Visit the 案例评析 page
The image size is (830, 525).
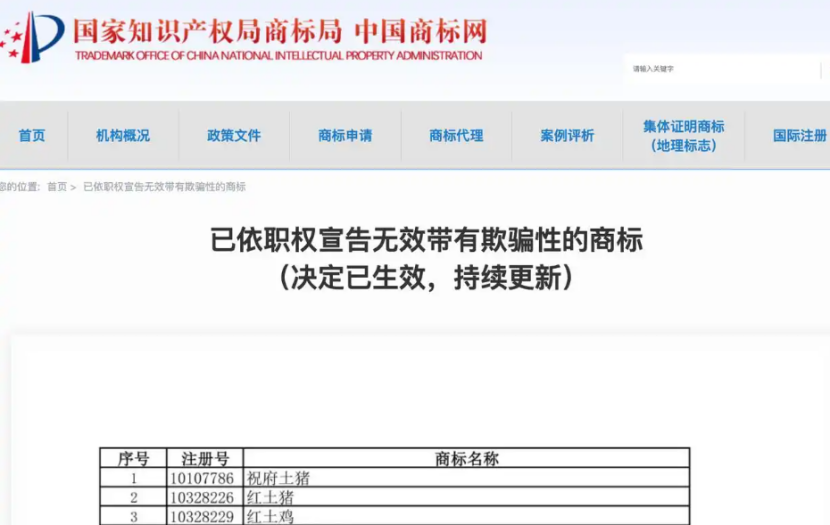tap(567, 136)
